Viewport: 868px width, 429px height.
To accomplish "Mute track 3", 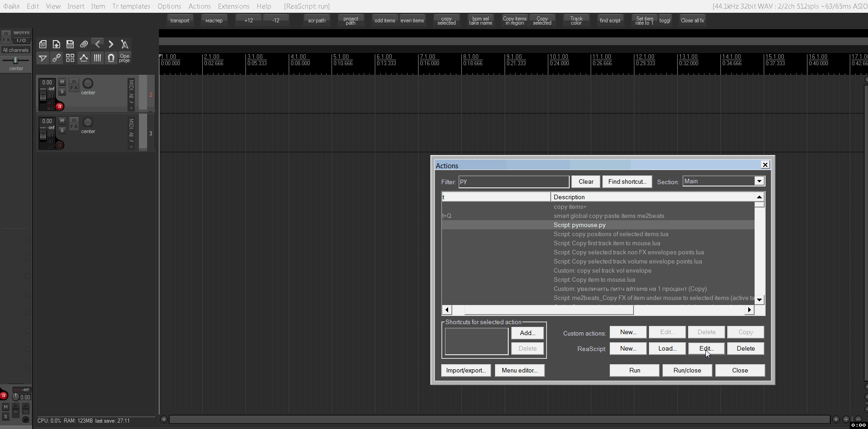I will [62, 121].
